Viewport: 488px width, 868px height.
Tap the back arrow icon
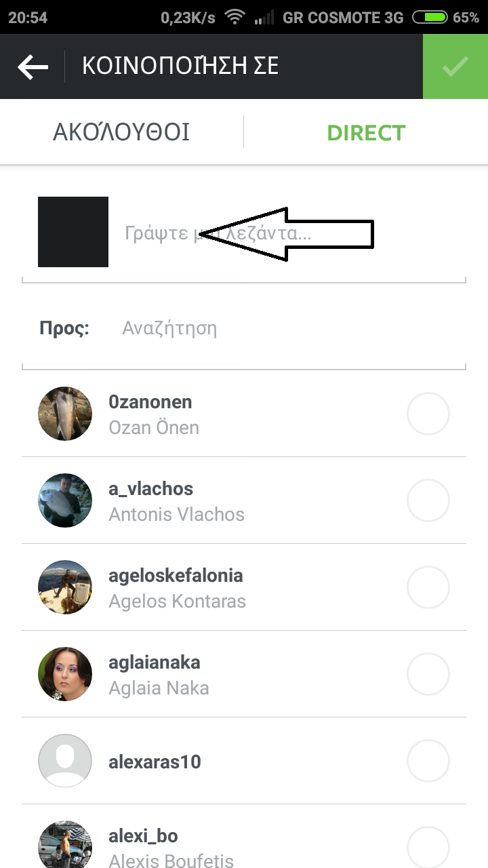click(x=33, y=67)
